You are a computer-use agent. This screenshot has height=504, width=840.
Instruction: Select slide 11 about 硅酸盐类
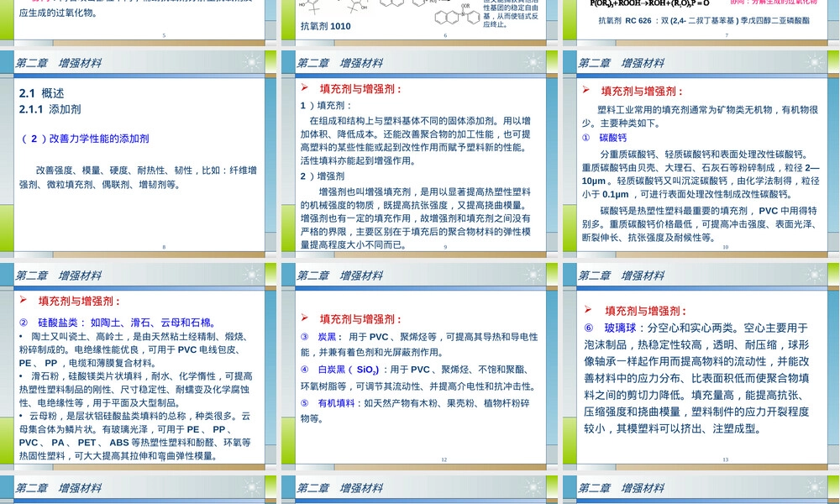point(139,366)
